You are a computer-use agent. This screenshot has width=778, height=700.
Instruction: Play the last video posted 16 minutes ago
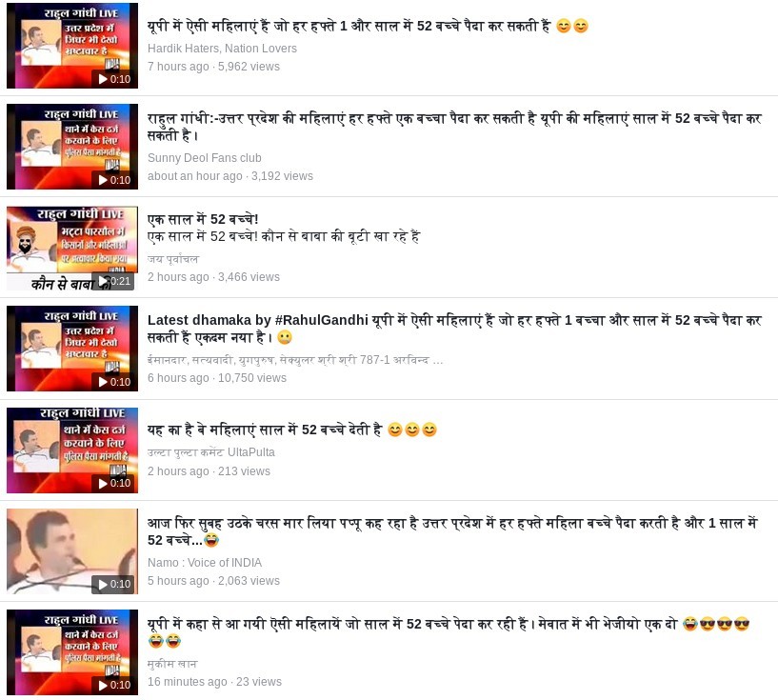(72, 652)
